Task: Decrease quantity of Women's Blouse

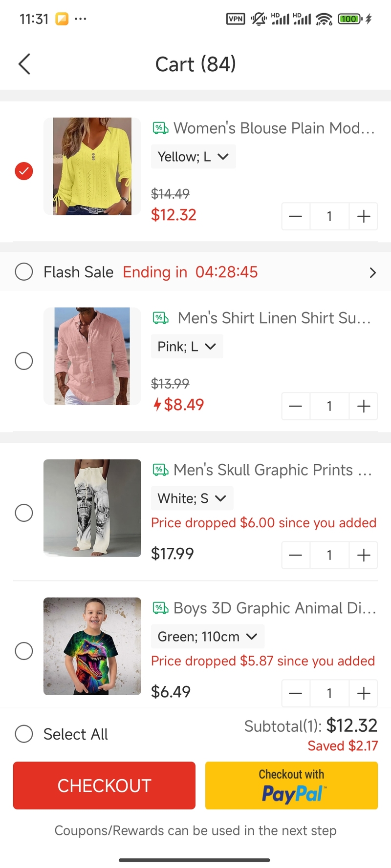Action: pyautogui.click(x=296, y=216)
